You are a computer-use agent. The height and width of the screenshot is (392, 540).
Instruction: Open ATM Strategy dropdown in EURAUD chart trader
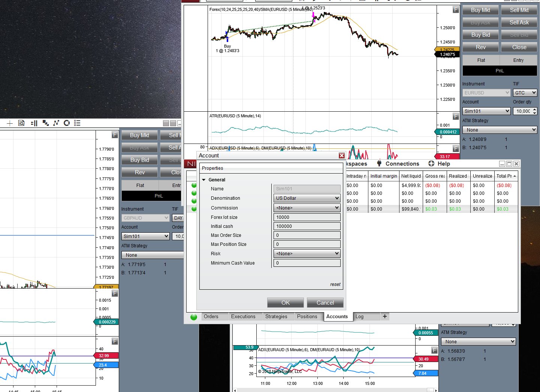click(479, 342)
